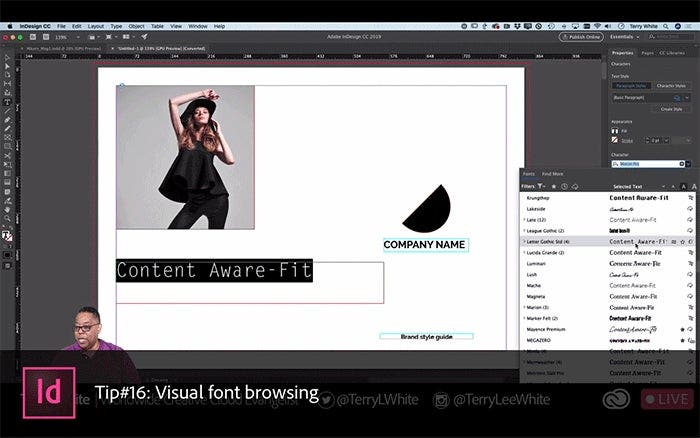Toggle favorite star for Letter Gothic Std
The width and height of the screenshot is (700, 438).
pos(682,241)
